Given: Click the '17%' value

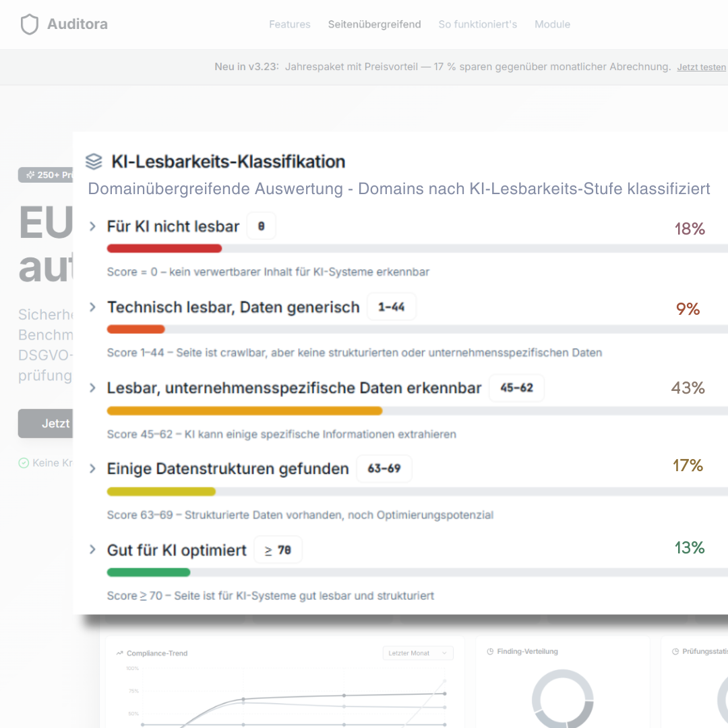Looking at the screenshot, I should pyautogui.click(x=688, y=466).
